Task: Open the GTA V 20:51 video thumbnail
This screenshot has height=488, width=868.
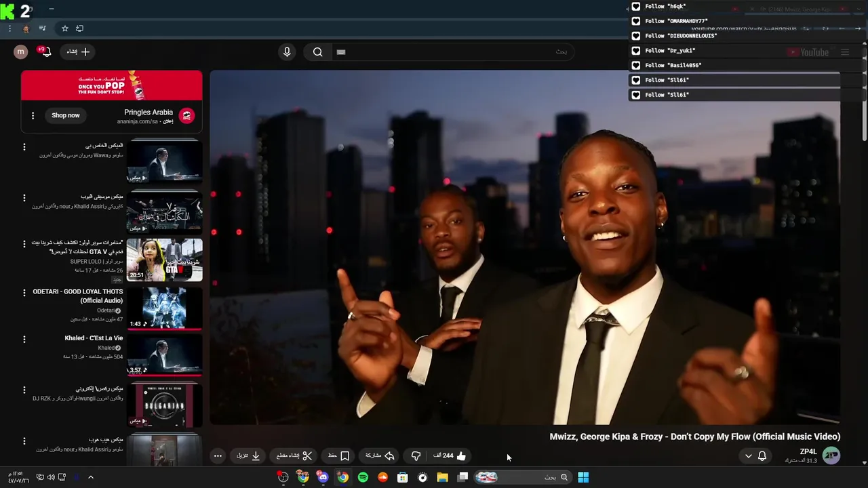Action: coord(164,260)
